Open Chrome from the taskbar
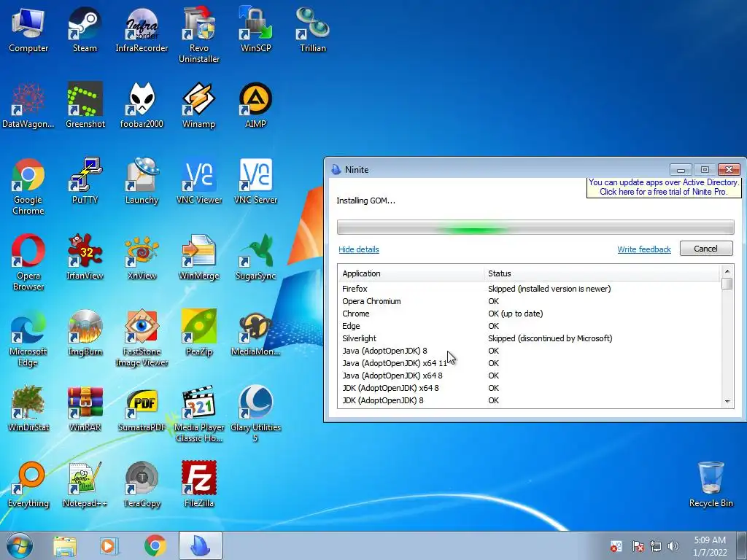This screenshot has width=747, height=560. click(155, 545)
